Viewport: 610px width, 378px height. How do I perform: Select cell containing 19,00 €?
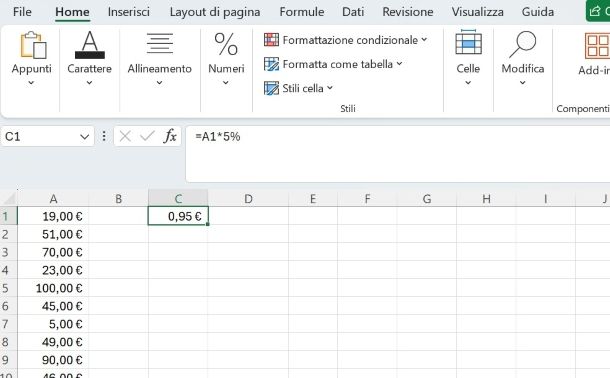click(x=53, y=216)
